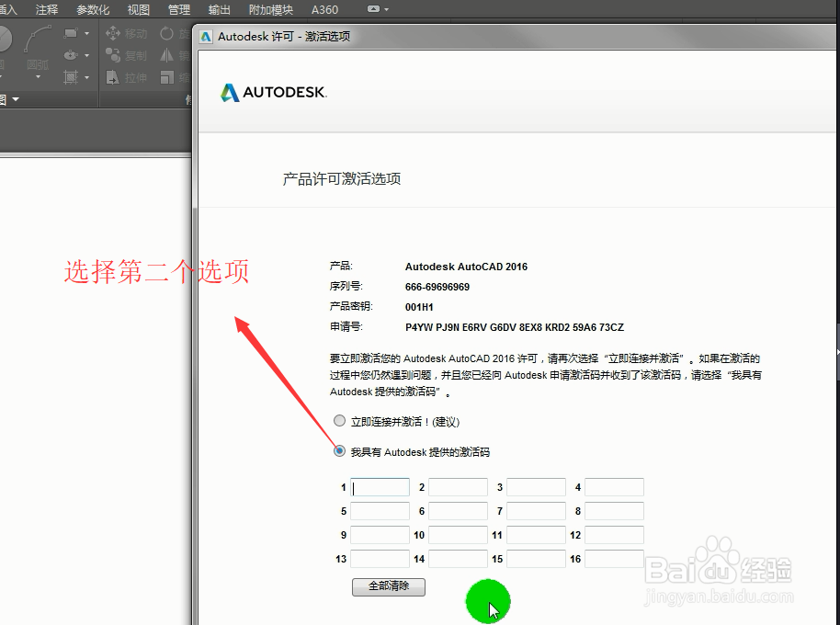Screen dimensions: 840x625
Task: Click the 全部清除 button
Action: click(389, 586)
